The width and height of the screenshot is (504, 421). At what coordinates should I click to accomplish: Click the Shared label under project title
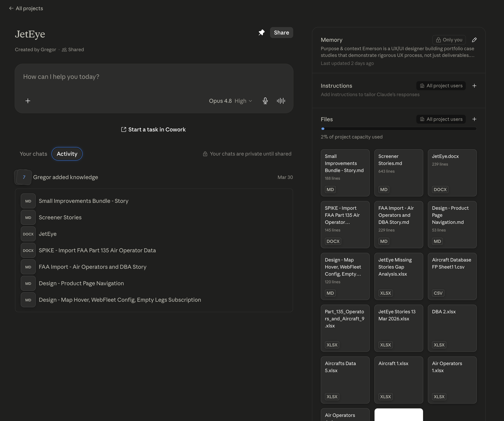point(73,50)
